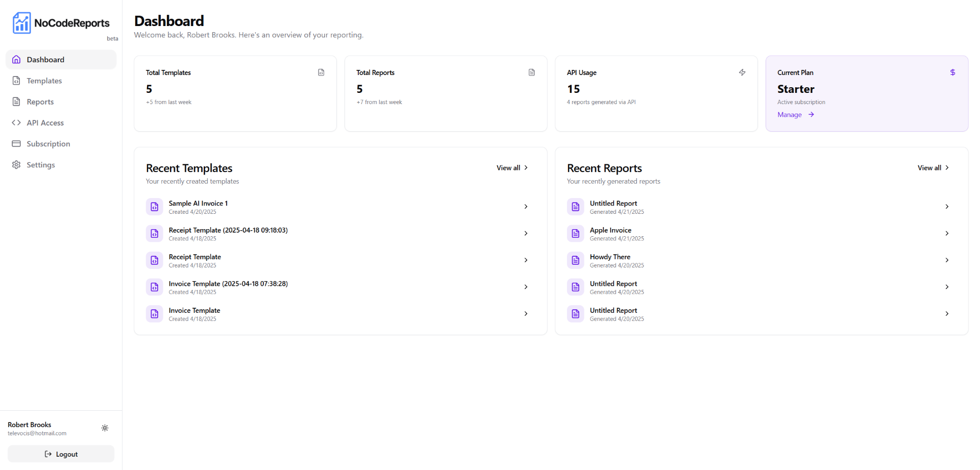Image resolution: width=980 pixels, height=470 pixels.
Task: Open chevron of Untitled Report generated 4/21/2025
Action: (947, 207)
